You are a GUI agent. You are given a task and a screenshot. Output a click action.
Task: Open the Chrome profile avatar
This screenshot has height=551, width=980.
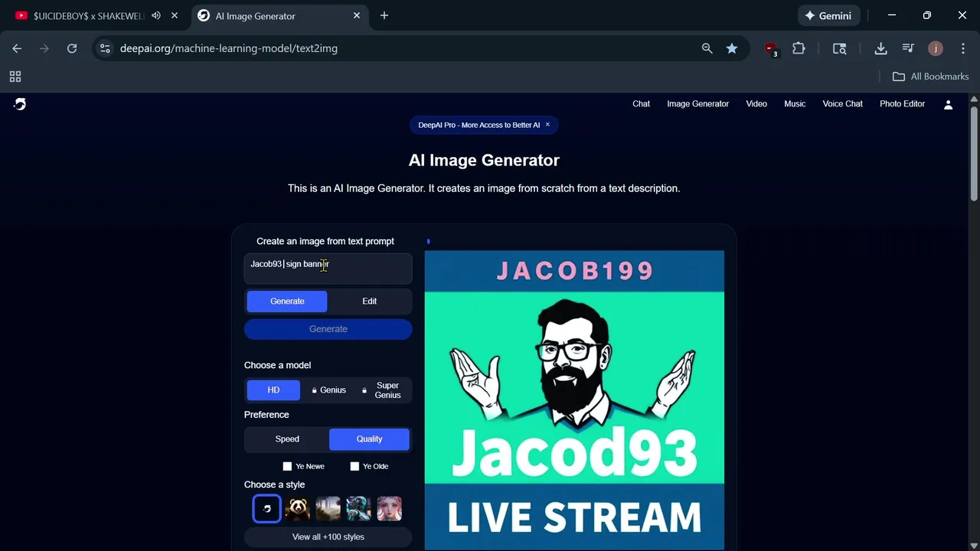click(x=936, y=48)
